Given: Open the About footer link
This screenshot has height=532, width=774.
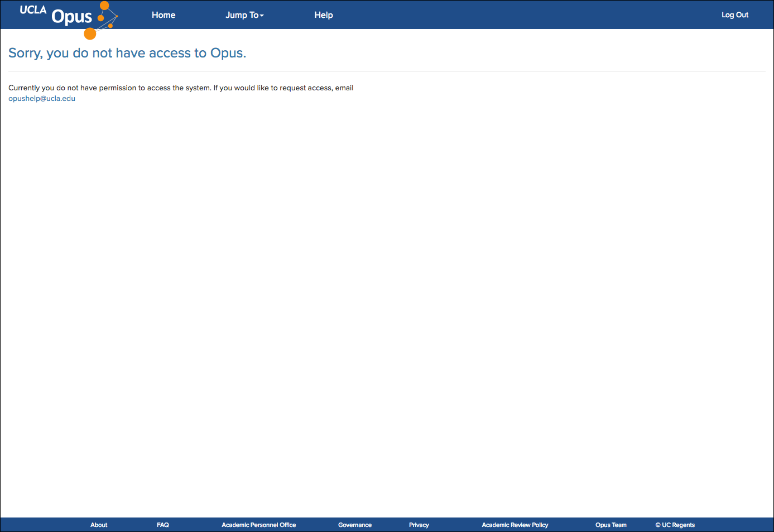Looking at the screenshot, I should point(99,525).
